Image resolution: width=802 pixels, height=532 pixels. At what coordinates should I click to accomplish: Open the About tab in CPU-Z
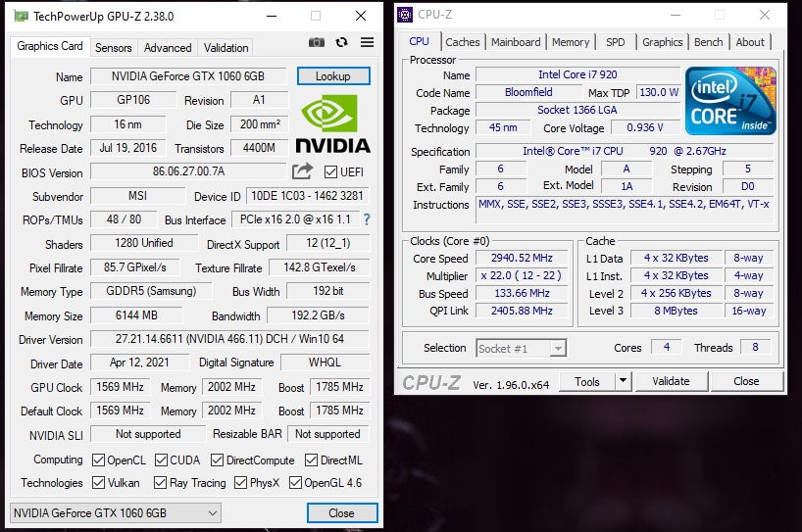[x=750, y=42]
